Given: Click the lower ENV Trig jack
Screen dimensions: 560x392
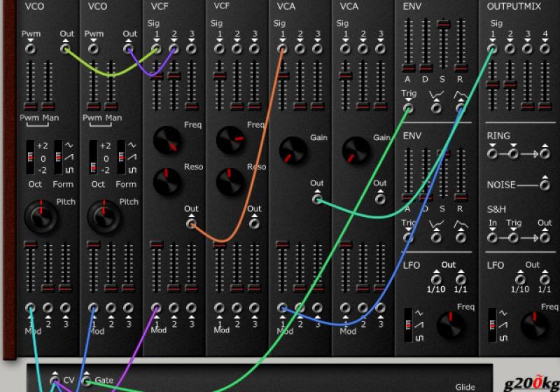Looking at the screenshot, I should pyautogui.click(x=408, y=237).
